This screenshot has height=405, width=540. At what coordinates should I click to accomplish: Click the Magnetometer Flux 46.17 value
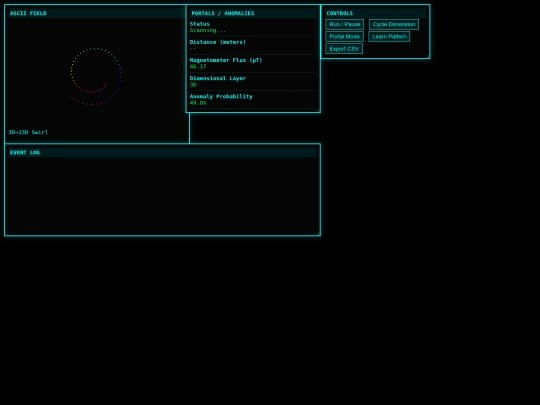[198, 66]
